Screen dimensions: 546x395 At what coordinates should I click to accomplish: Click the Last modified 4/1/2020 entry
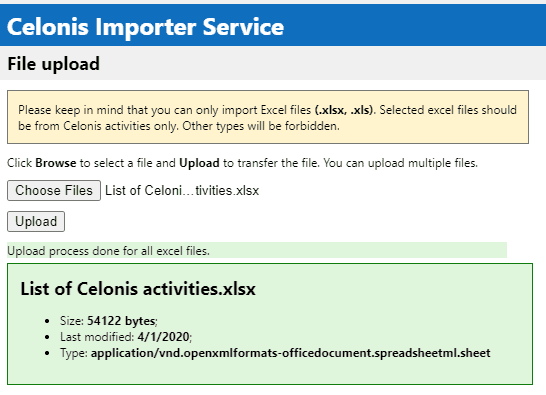click(x=126, y=337)
